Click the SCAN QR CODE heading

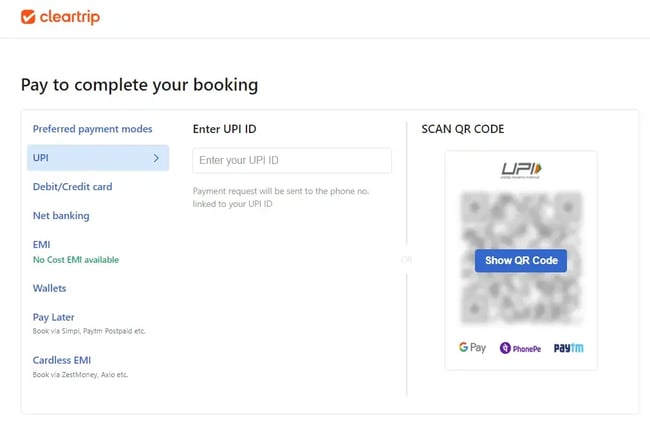click(x=463, y=129)
